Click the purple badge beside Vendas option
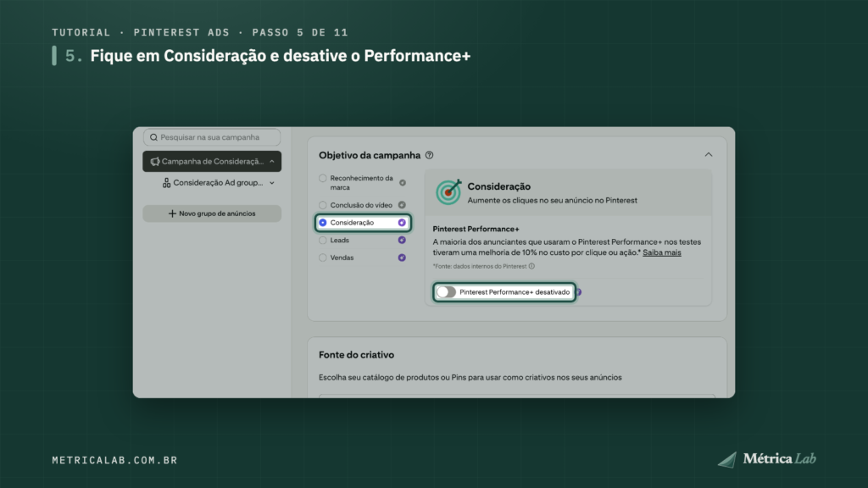The height and width of the screenshot is (488, 868). [x=402, y=258]
